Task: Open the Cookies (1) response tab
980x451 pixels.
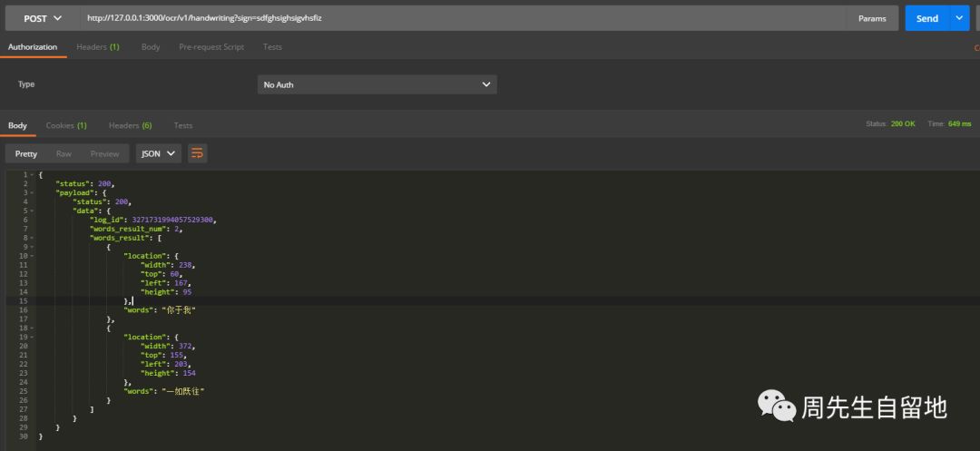Action: click(x=66, y=125)
